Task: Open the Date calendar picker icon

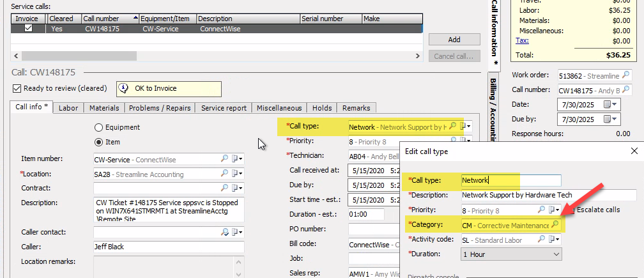Action: coord(611,105)
